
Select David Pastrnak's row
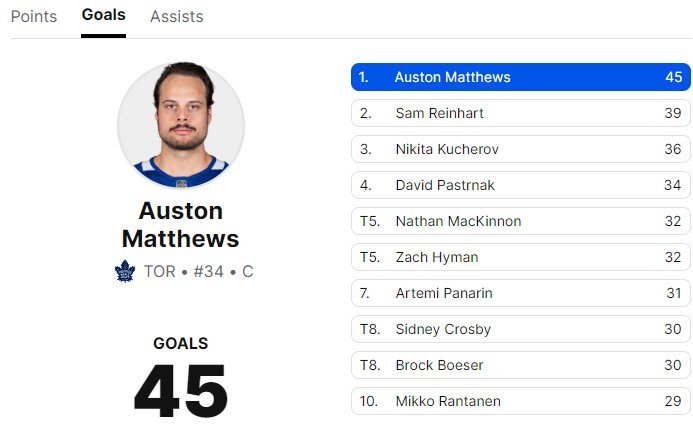(x=520, y=185)
